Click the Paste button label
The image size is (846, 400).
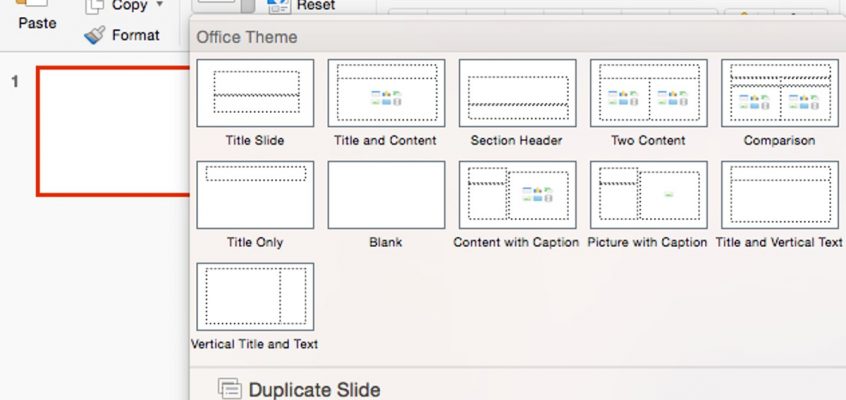click(x=37, y=23)
